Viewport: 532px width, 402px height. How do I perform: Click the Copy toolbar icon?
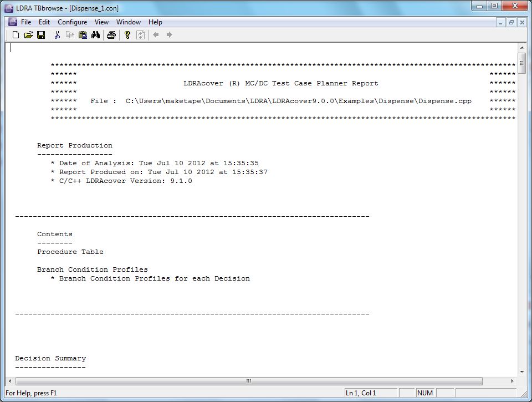coord(70,35)
